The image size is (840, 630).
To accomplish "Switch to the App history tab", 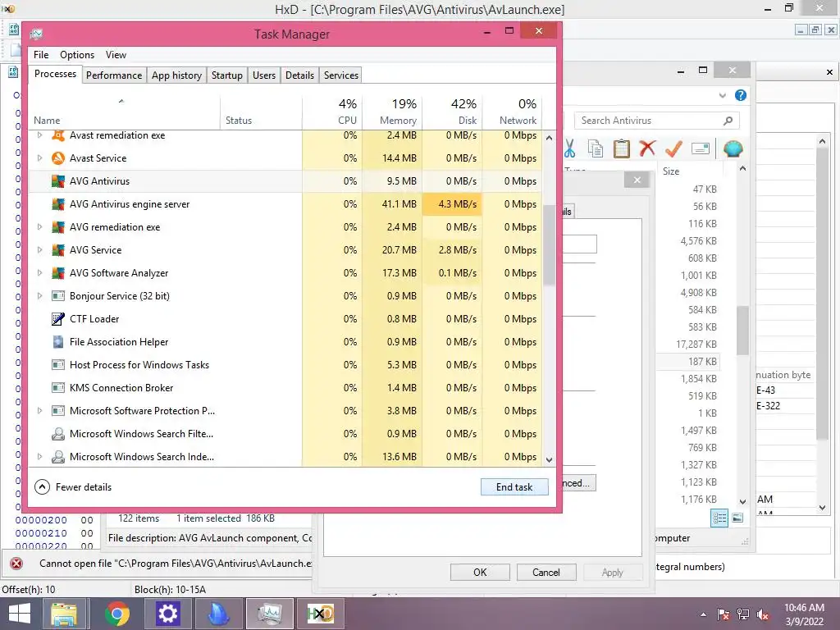I will (177, 75).
